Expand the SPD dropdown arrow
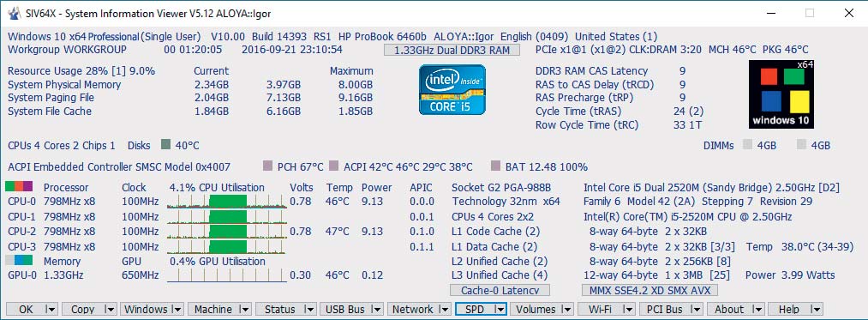Screen dimensions: 868x320 point(500,310)
